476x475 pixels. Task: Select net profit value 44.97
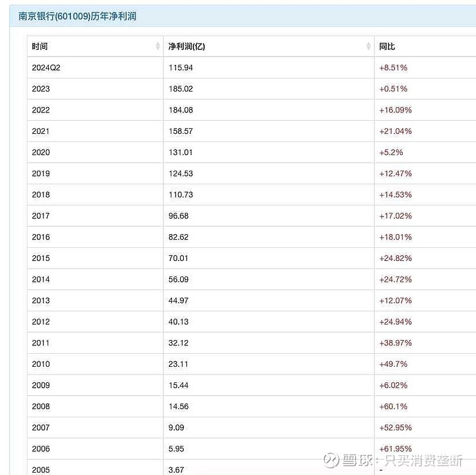tap(178, 301)
